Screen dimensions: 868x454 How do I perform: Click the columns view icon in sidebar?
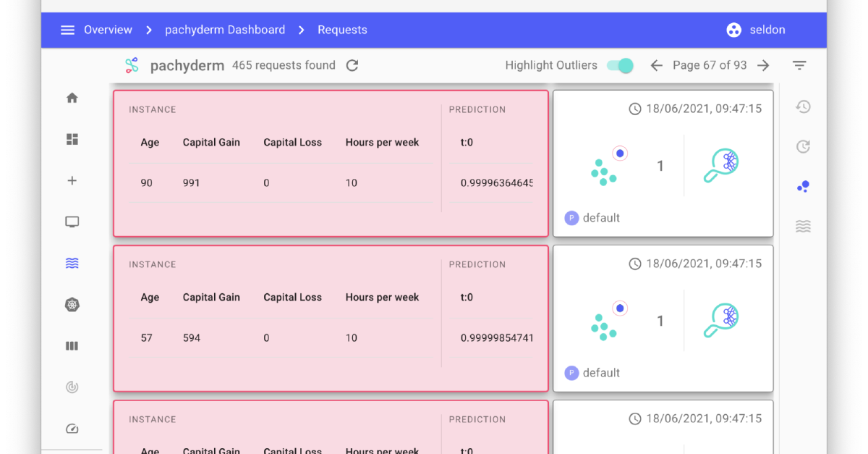coord(72,346)
